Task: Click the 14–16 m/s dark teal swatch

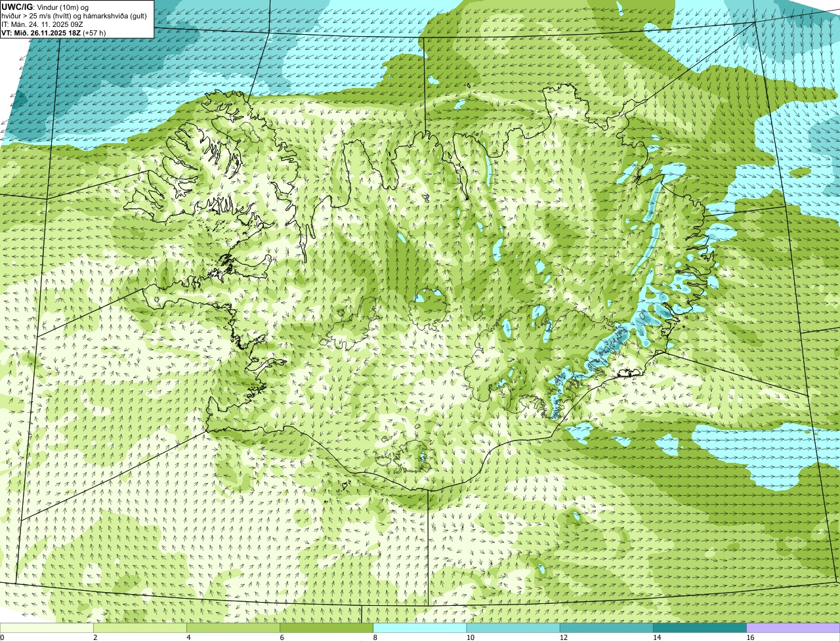Action: [700, 628]
